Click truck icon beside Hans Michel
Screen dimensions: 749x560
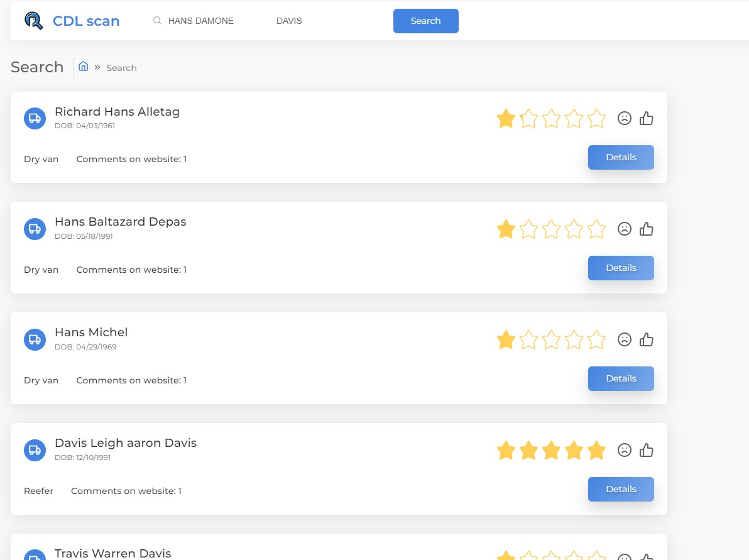click(x=35, y=339)
